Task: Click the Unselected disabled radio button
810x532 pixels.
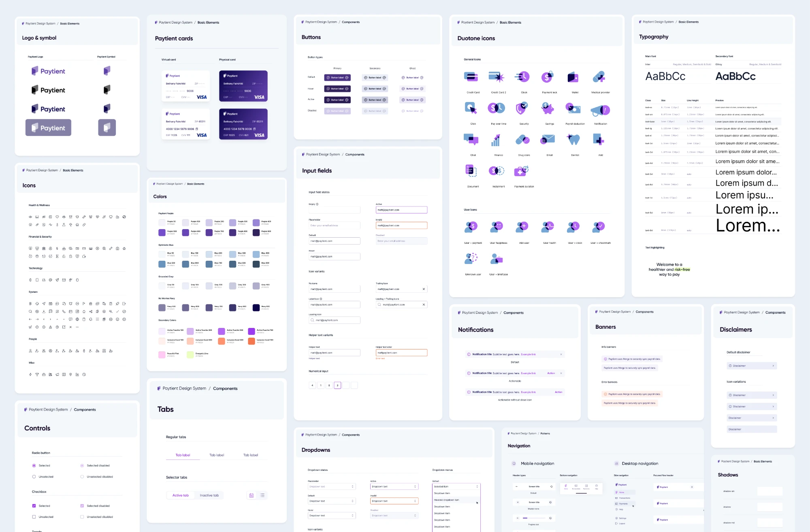Action: point(82,477)
